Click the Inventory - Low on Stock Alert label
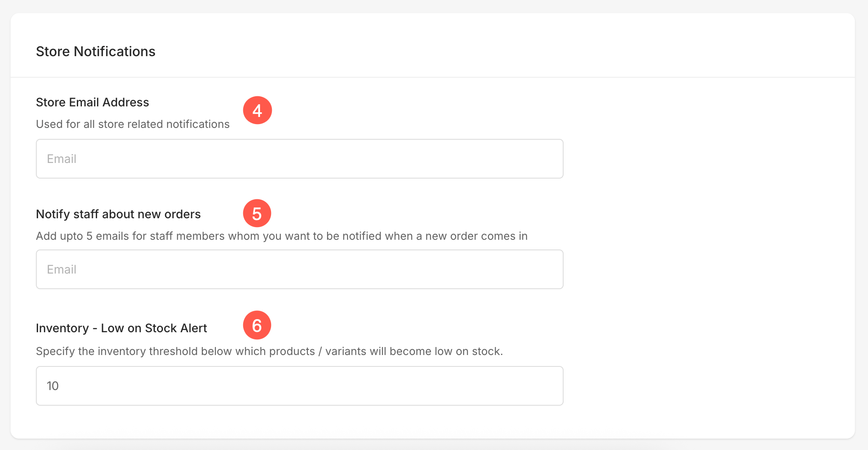This screenshot has width=868, height=450. pos(122,328)
